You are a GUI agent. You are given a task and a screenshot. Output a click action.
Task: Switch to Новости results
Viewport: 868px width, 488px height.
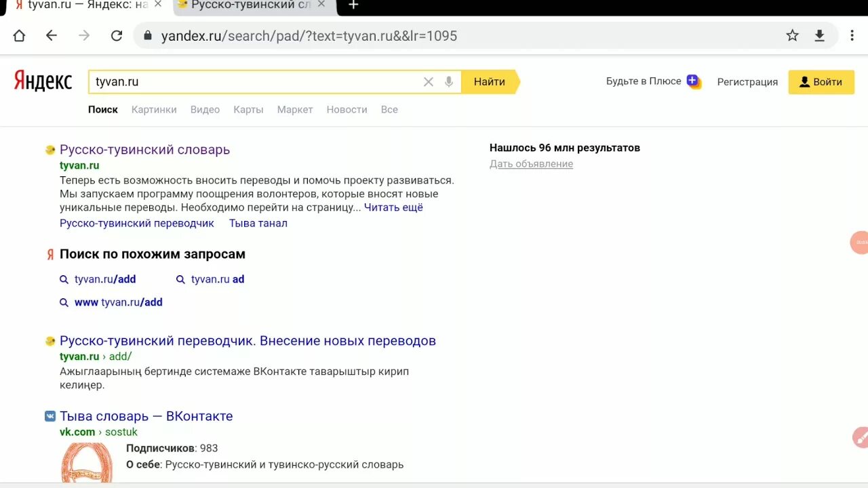347,110
